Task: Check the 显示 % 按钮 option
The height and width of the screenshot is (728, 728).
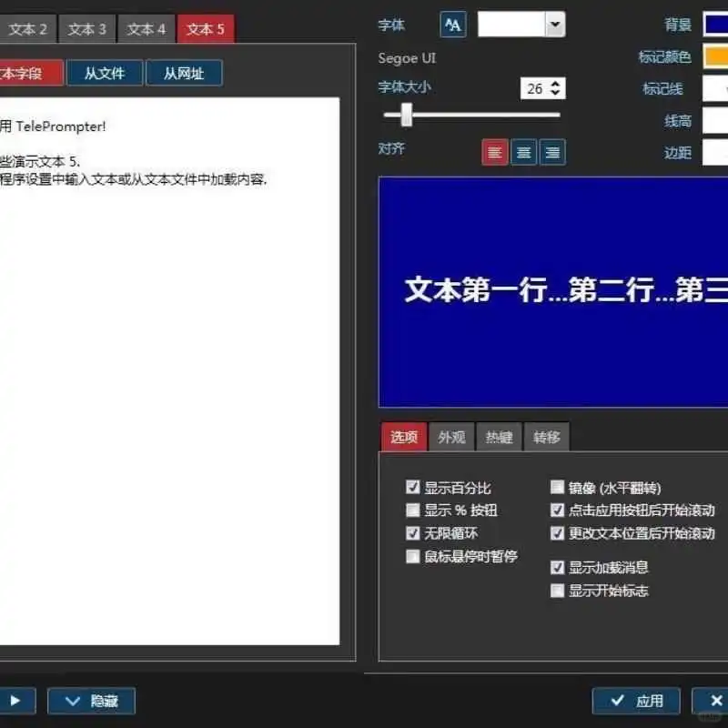Action: coord(413,511)
